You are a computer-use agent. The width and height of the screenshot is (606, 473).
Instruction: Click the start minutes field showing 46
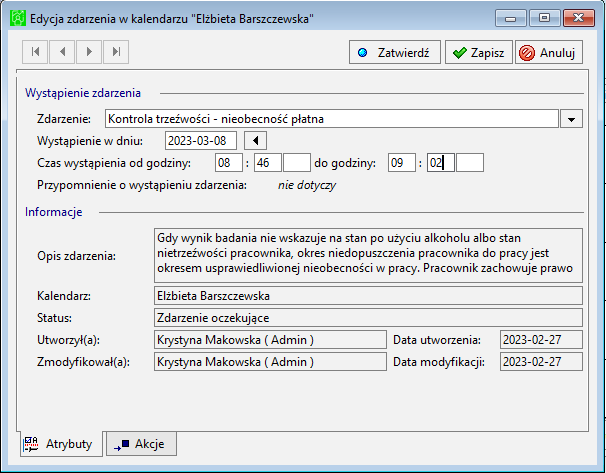[268, 163]
